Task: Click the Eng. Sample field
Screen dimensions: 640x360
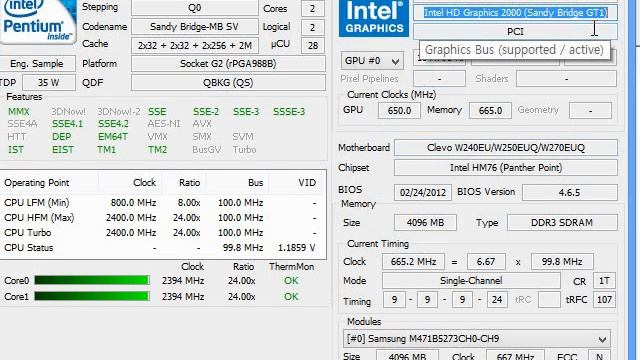Action: 37,64
